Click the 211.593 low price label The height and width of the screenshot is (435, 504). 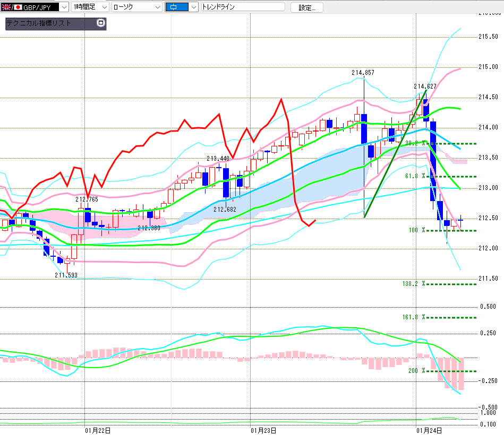[66, 275]
